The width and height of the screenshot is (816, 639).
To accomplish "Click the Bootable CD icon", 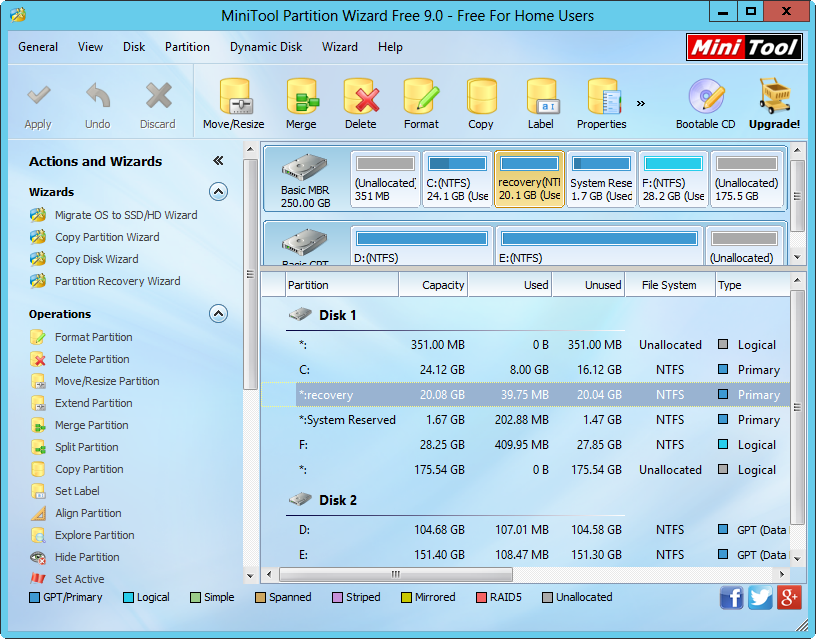I will [x=706, y=96].
